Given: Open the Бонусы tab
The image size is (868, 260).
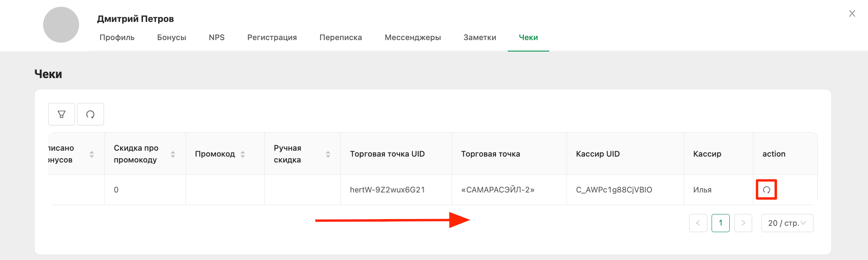Looking at the screenshot, I should [172, 38].
